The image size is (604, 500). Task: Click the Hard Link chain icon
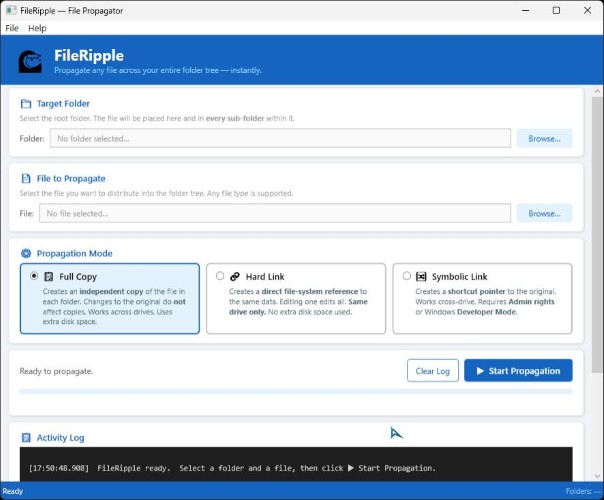235,277
